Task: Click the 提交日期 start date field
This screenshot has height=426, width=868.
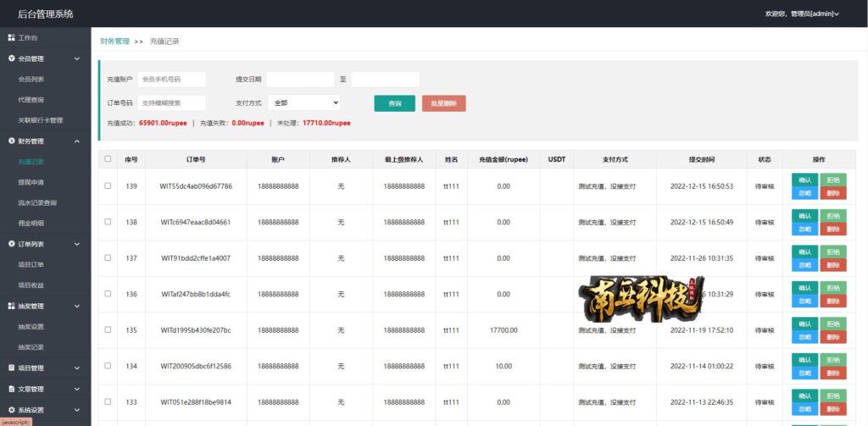Action: click(x=301, y=79)
